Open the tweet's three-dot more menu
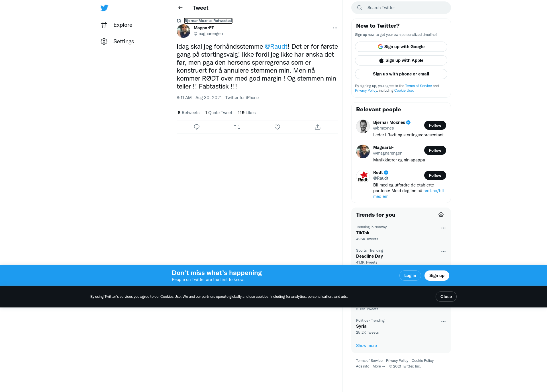This screenshot has width=547, height=392. [335, 28]
